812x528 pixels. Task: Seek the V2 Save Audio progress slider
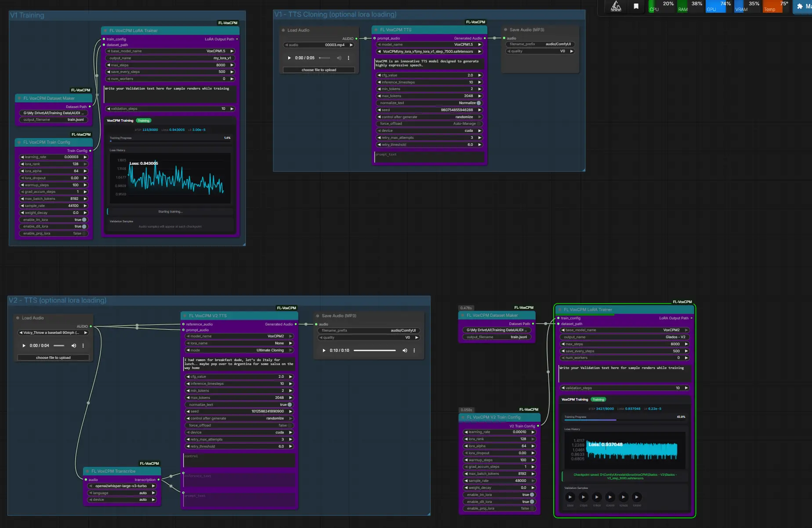[375, 351]
